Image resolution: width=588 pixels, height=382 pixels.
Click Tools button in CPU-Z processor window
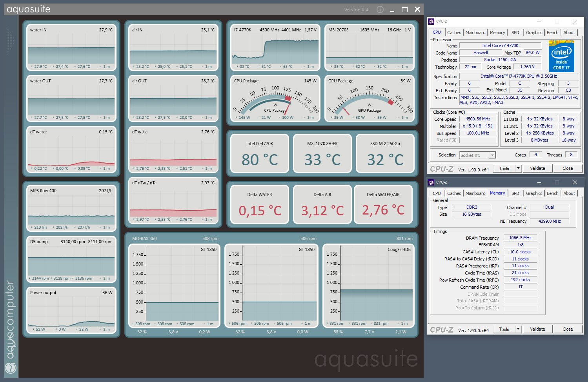click(504, 168)
